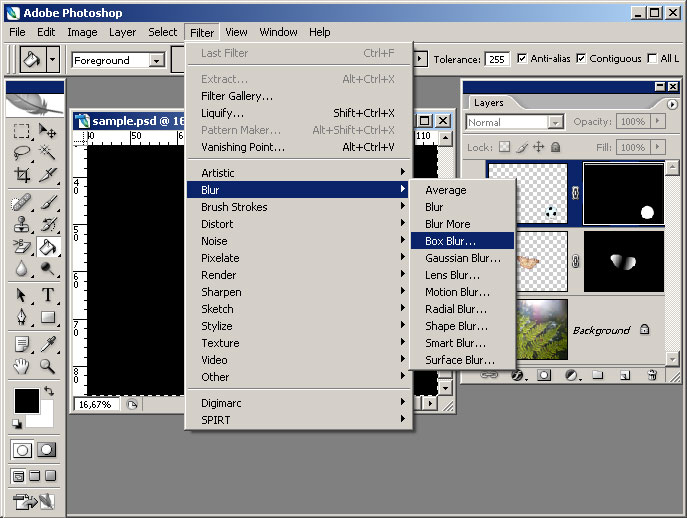Toggle Lock position
Viewport: 687px width, 518px height.
(x=538, y=147)
